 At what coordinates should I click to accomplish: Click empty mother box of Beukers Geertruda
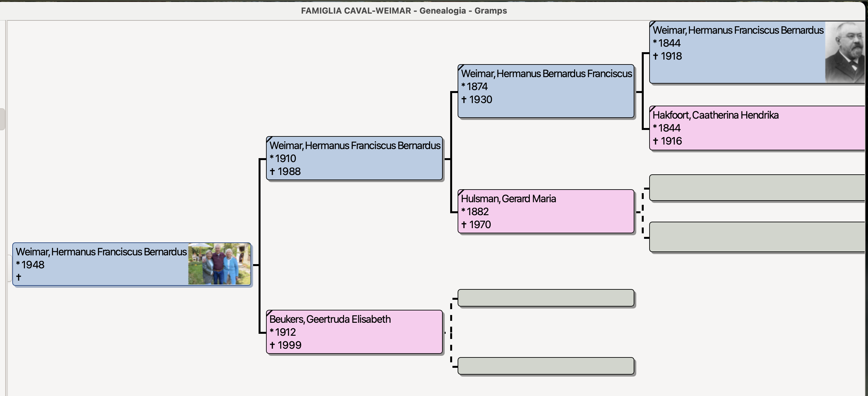pyautogui.click(x=546, y=366)
